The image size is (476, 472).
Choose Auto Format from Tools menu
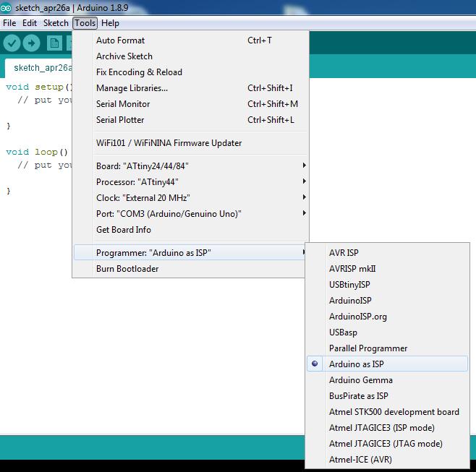191,40
